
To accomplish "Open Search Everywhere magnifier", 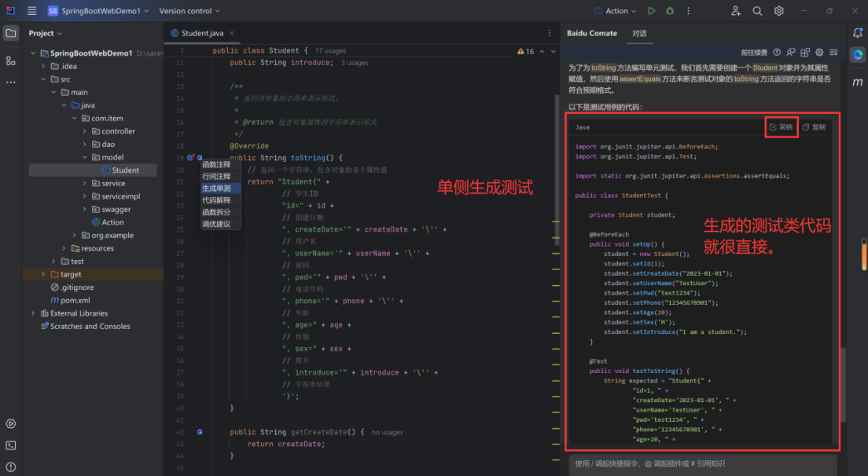I will pos(757,10).
